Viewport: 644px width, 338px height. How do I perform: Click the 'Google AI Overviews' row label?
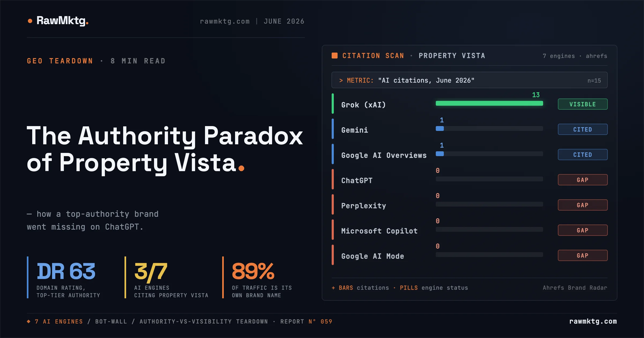[384, 155]
